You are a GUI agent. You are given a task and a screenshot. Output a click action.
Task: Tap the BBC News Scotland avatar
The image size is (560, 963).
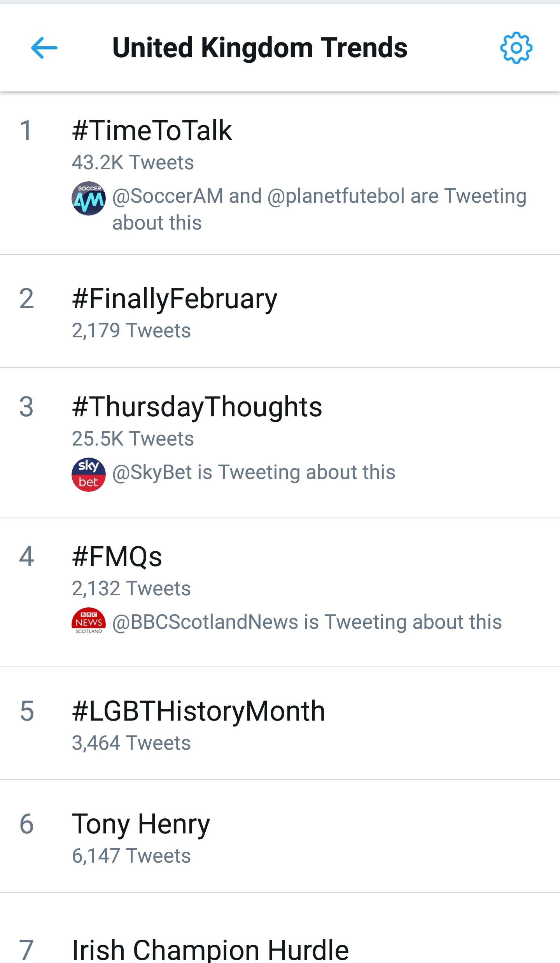[89, 621]
